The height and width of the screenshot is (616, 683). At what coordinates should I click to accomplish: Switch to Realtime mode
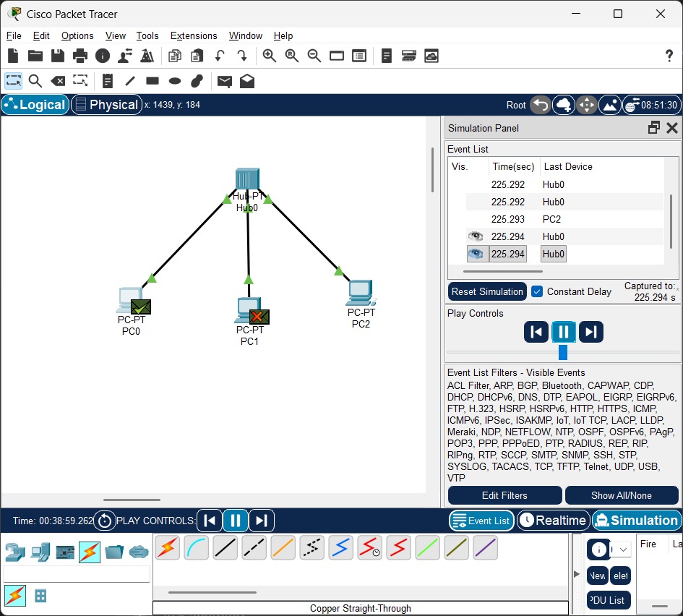(553, 521)
